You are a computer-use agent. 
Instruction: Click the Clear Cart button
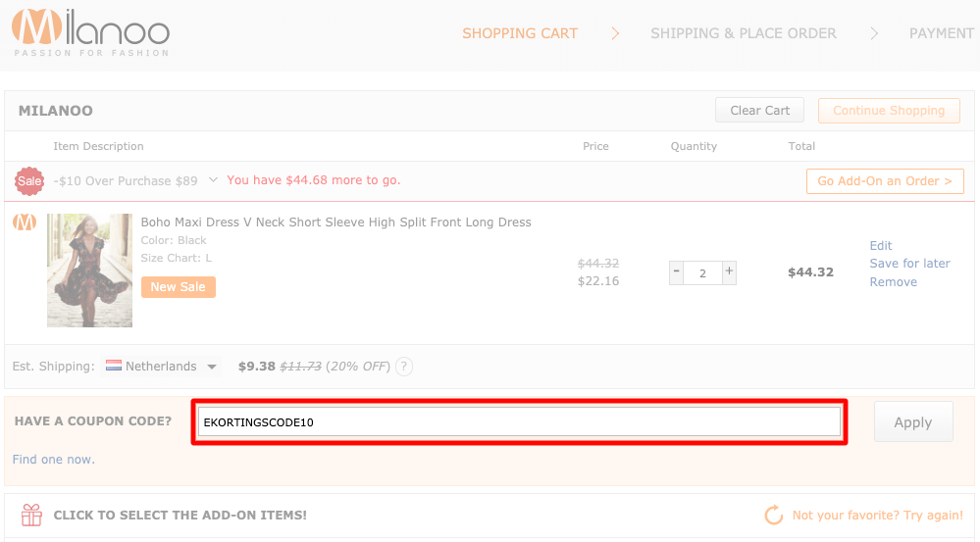click(759, 111)
